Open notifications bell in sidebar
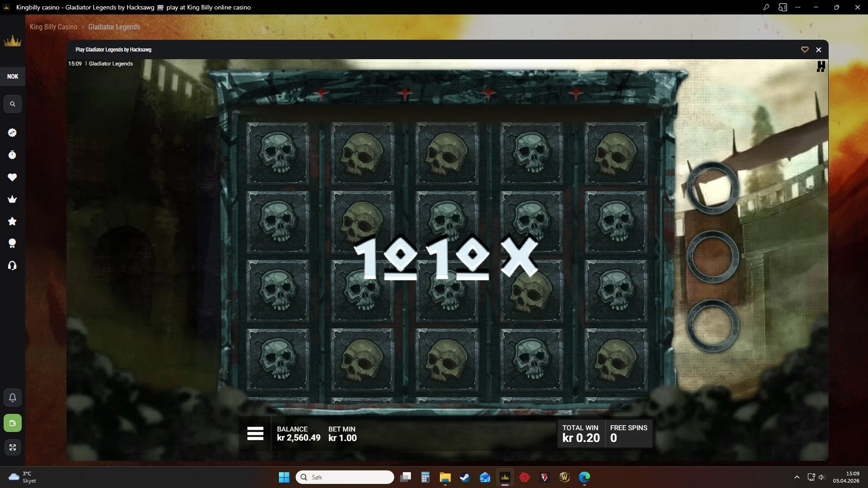The image size is (868, 488). [x=13, y=398]
